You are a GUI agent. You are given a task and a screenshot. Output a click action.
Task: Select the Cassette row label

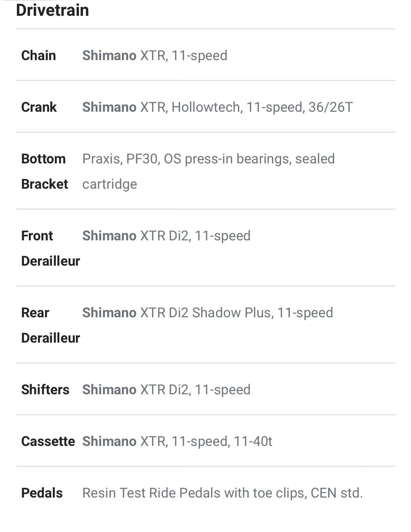point(48,441)
